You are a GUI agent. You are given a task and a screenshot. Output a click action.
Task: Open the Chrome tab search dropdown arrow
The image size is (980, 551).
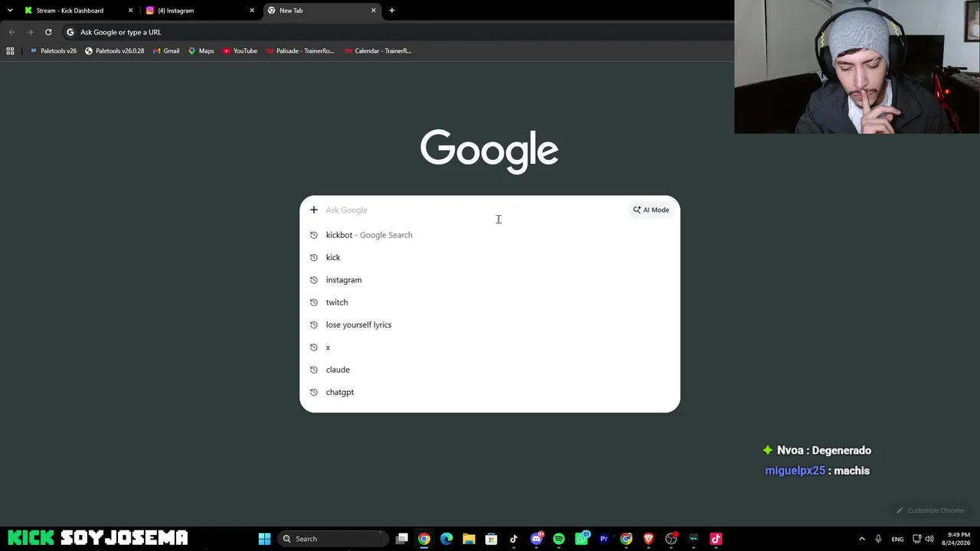pos(10,10)
